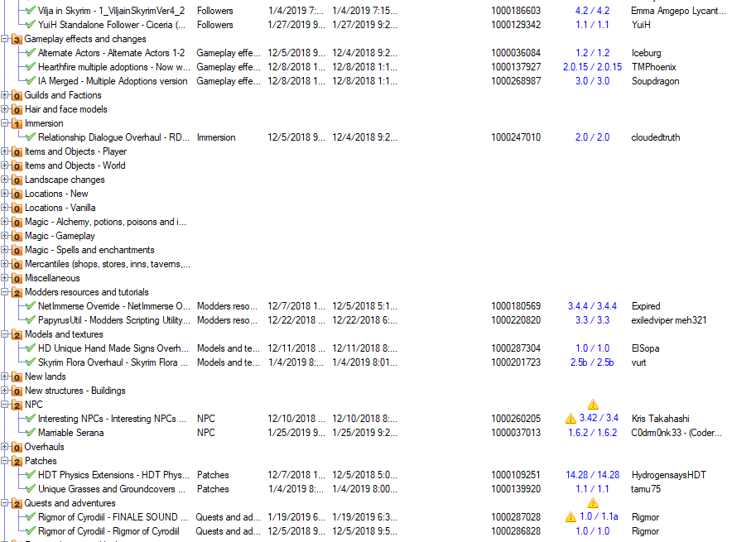
Task: Select the HDT Physics Extensions mod row
Action: 113,475
